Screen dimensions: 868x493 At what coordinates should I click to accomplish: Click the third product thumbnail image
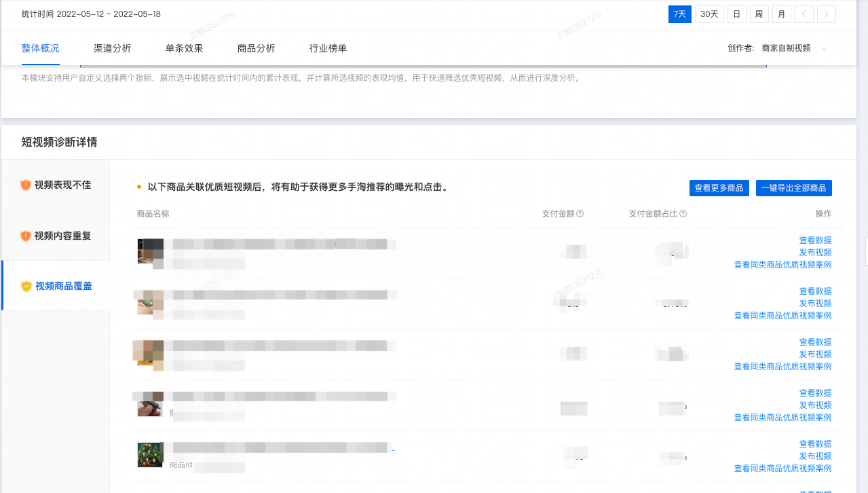(149, 354)
